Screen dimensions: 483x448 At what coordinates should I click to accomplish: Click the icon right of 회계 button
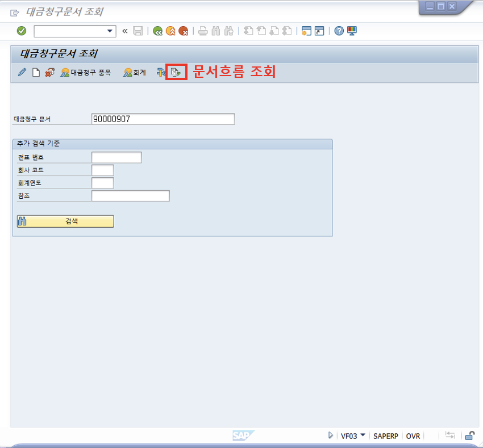(161, 72)
